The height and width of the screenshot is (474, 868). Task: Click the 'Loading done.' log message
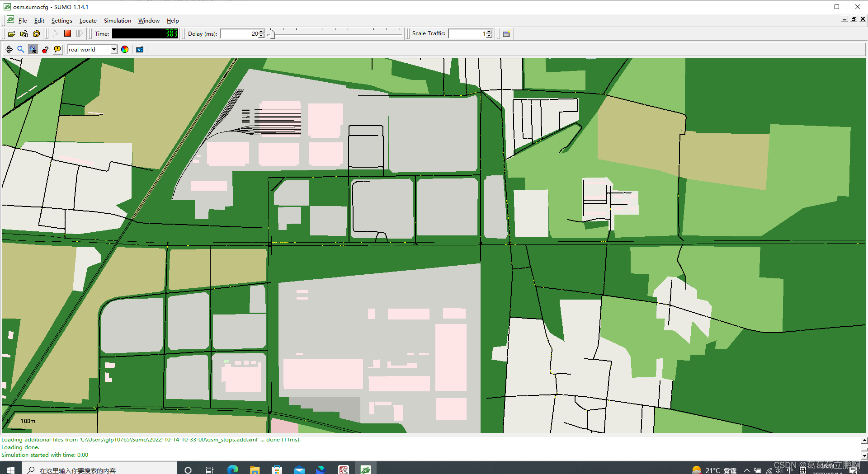click(x=20, y=447)
